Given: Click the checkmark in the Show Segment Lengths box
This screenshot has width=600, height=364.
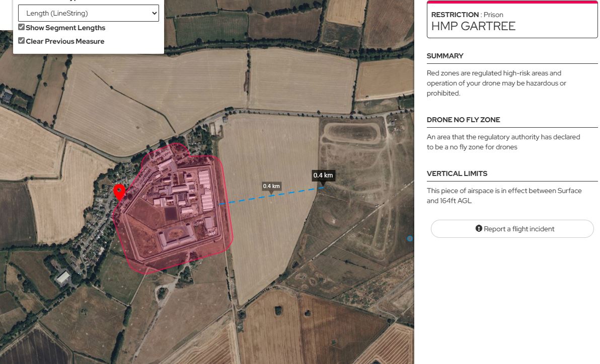Looking at the screenshot, I should 21,27.
